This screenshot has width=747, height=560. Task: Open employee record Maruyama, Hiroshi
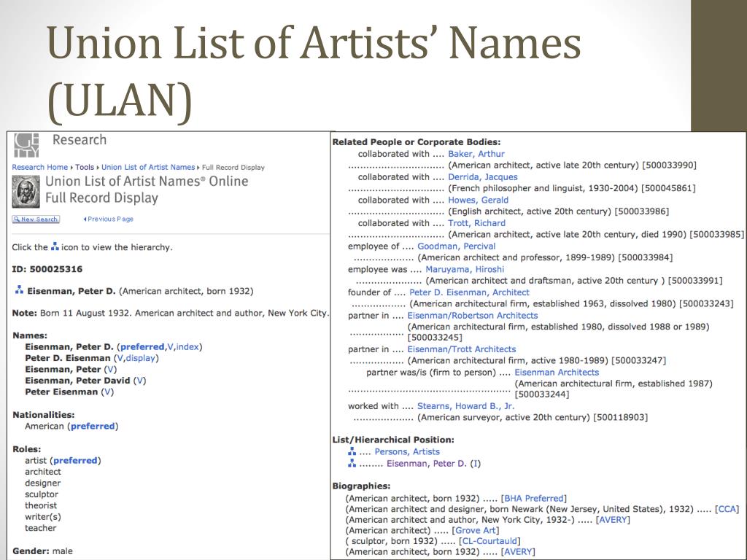(x=465, y=269)
